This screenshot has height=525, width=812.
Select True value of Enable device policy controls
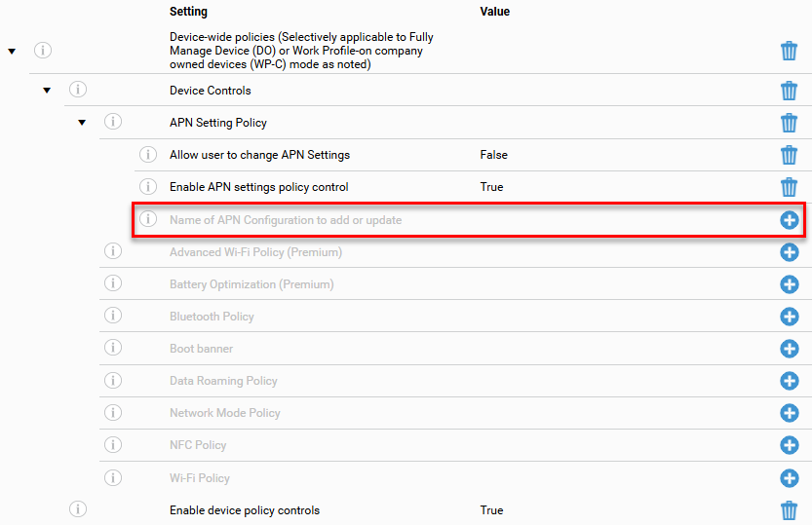[x=491, y=510]
